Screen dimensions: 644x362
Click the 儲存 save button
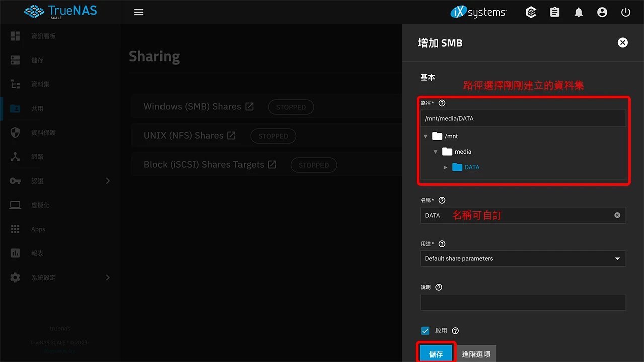click(x=436, y=354)
